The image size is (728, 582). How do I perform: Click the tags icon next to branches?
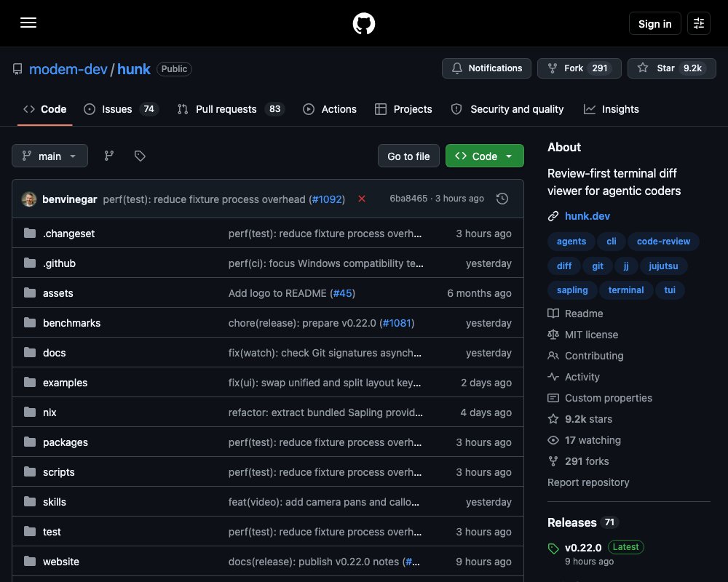click(x=140, y=156)
